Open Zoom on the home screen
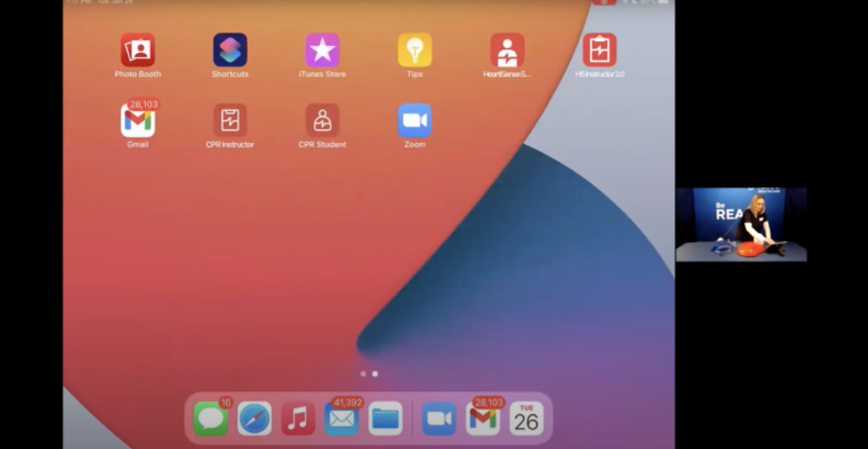 click(415, 120)
